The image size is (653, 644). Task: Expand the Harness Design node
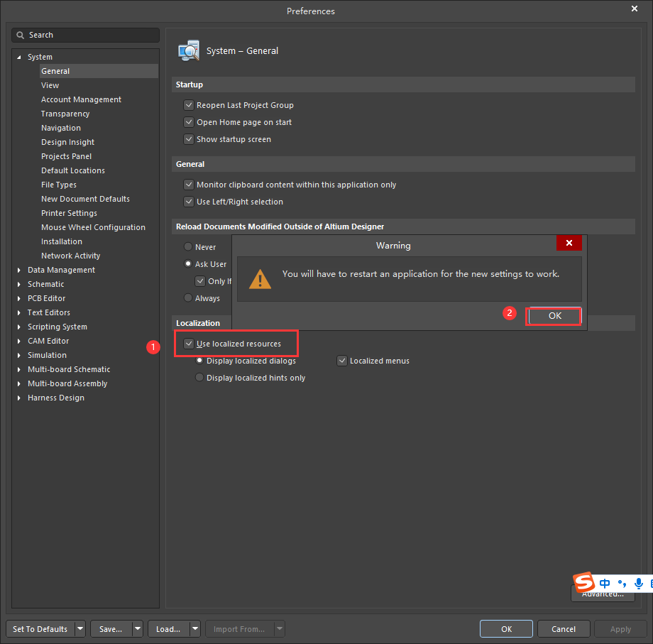click(x=18, y=398)
